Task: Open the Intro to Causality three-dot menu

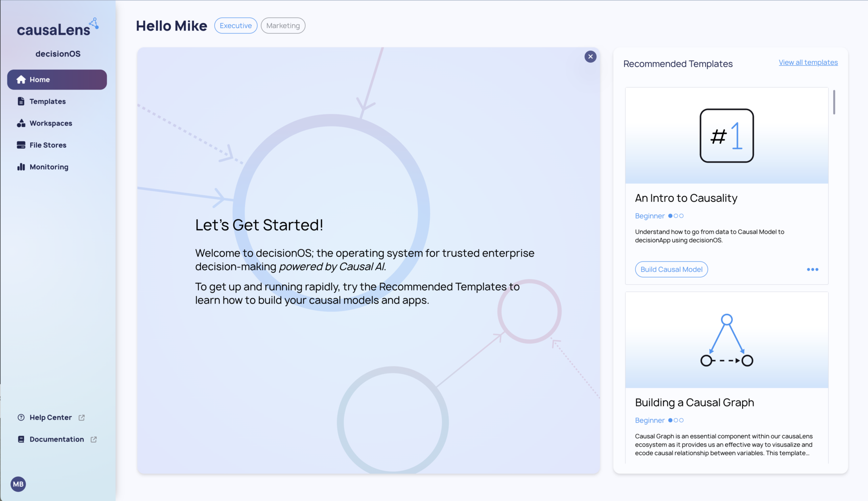Action: pos(812,270)
